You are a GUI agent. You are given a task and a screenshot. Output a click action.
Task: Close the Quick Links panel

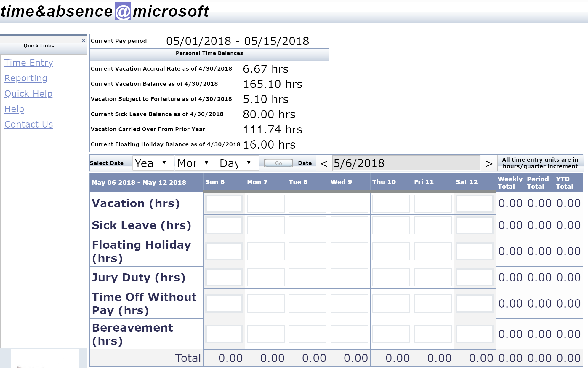(x=83, y=40)
